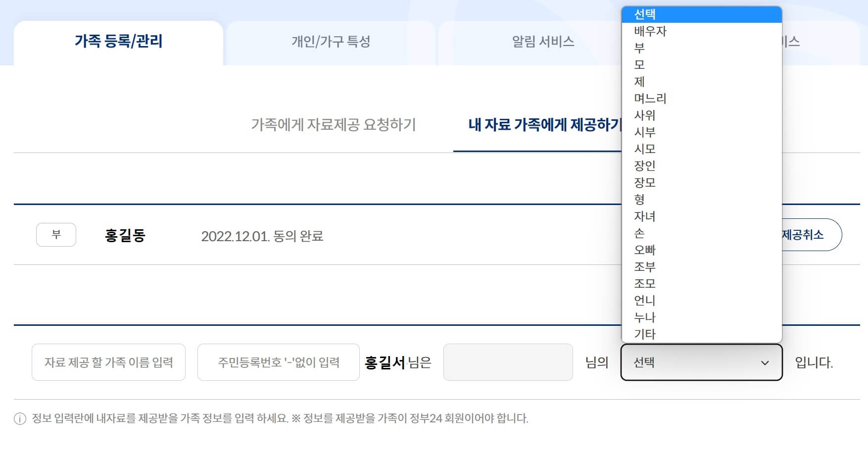Choose 기타 at the bottom of the list
This screenshot has width=868, height=465.
643,334
